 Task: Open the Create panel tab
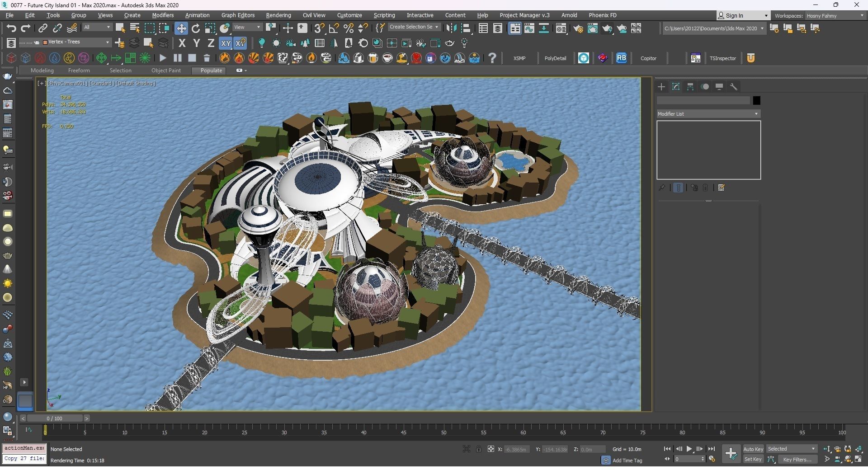tap(661, 87)
